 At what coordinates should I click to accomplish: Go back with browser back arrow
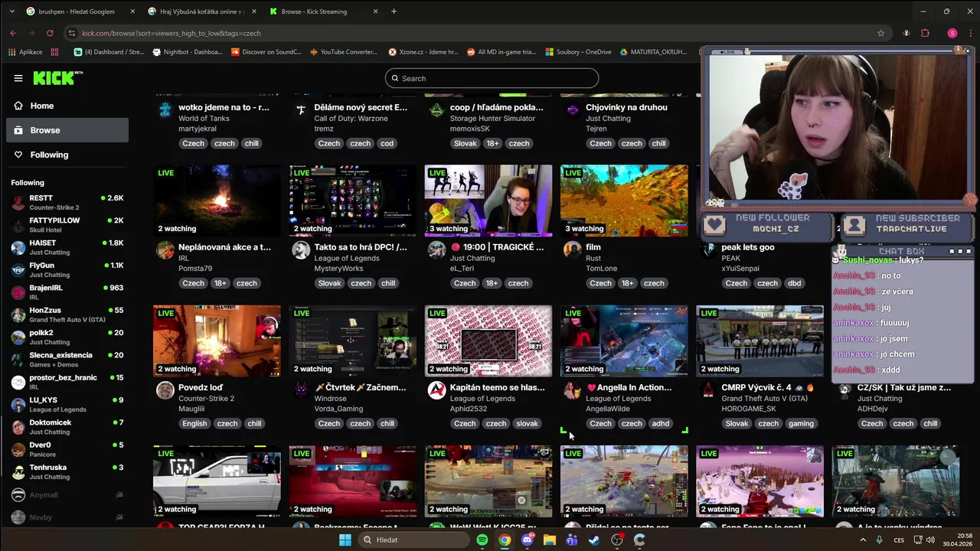point(13,33)
